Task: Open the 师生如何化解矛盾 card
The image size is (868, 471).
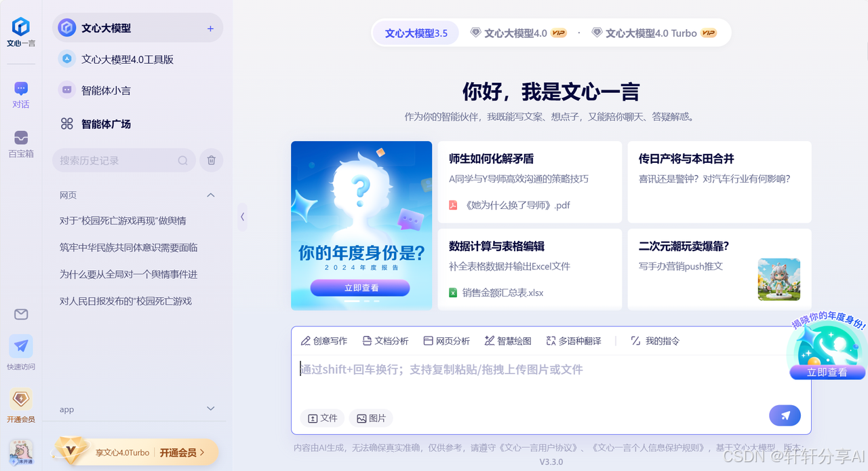Action: point(530,182)
